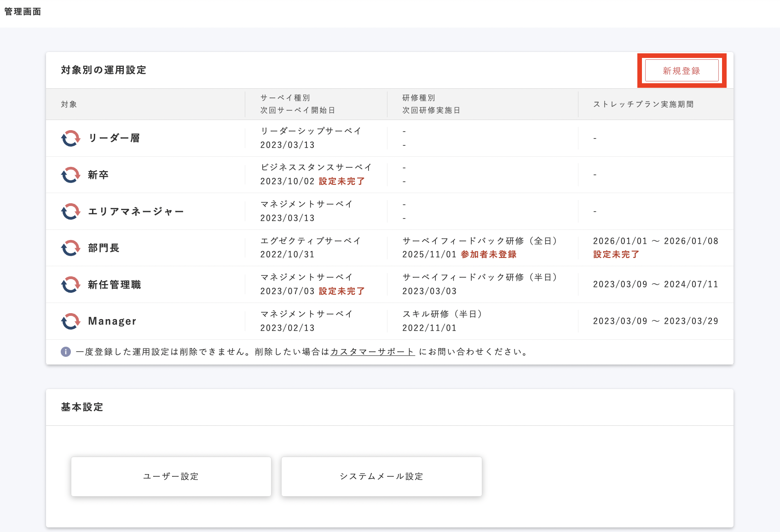Click 設定未完了 warning in 新卒 row

click(342, 181)
